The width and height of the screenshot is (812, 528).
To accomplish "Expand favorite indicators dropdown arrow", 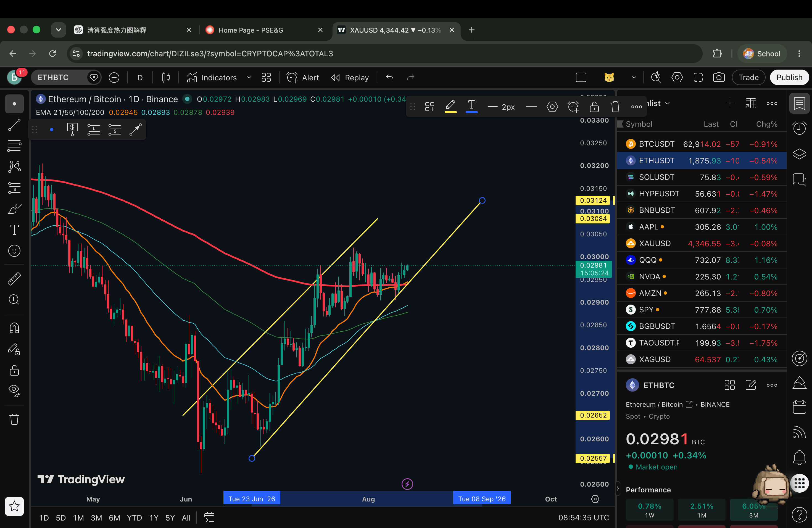I will tap(249, 77).
